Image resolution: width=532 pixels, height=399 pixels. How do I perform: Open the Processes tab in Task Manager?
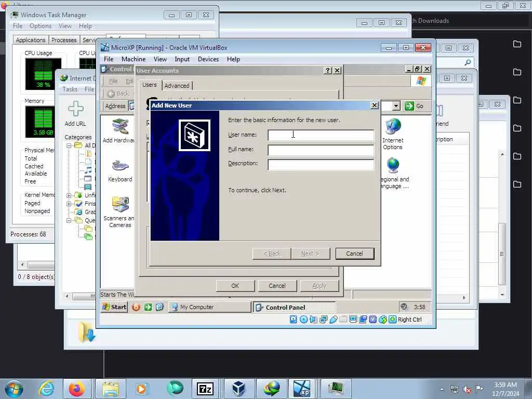coord(64,40)
